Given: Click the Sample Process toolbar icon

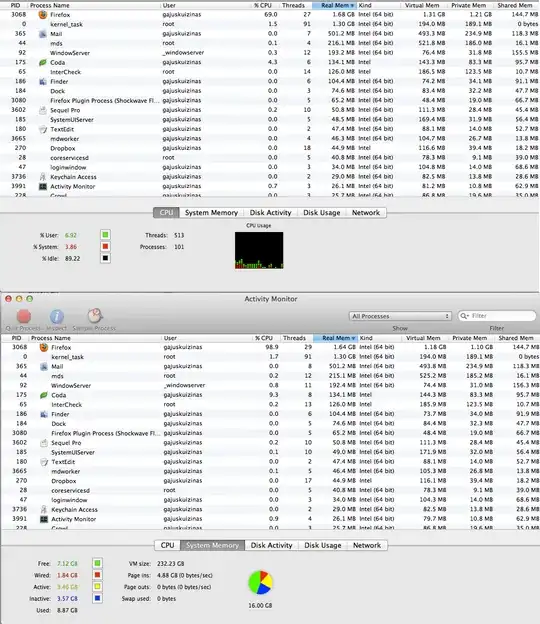Looking at the screenshot, I should (95, 316).
